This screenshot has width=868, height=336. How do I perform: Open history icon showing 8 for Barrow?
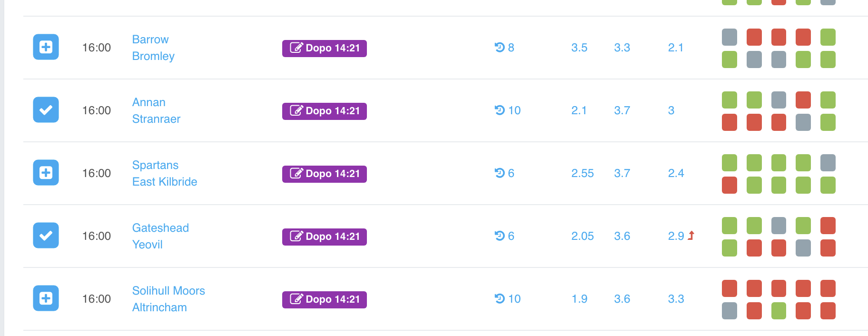[504, 48]
